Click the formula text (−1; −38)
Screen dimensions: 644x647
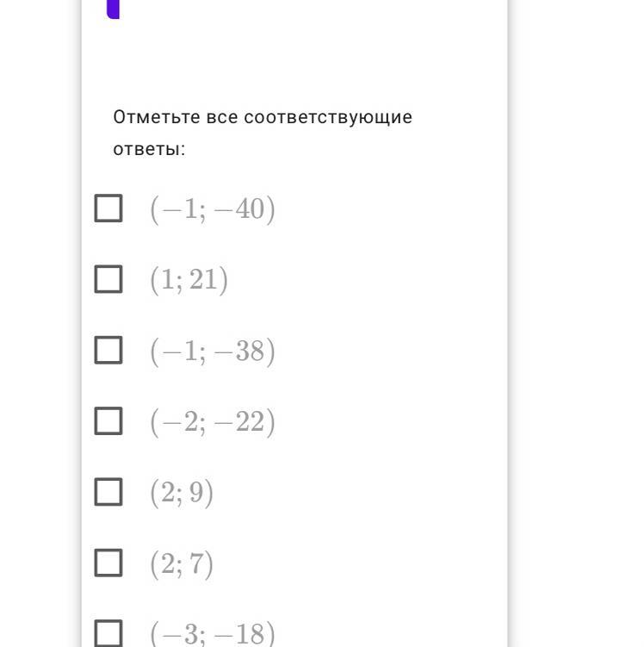pos(213,351)
